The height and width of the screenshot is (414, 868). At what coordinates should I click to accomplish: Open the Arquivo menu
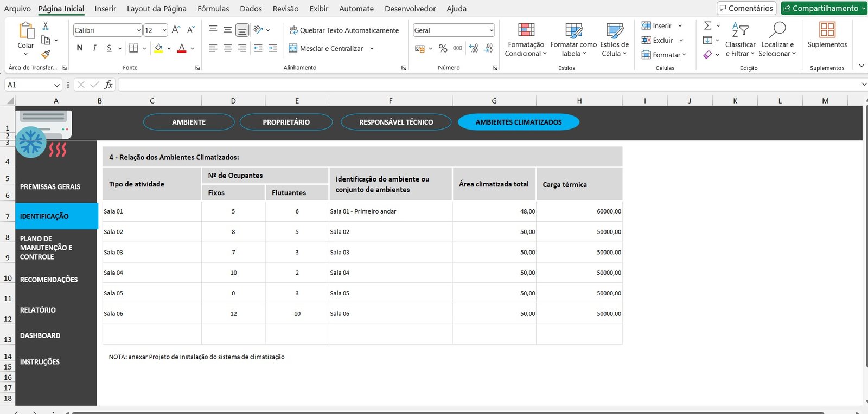17,9
